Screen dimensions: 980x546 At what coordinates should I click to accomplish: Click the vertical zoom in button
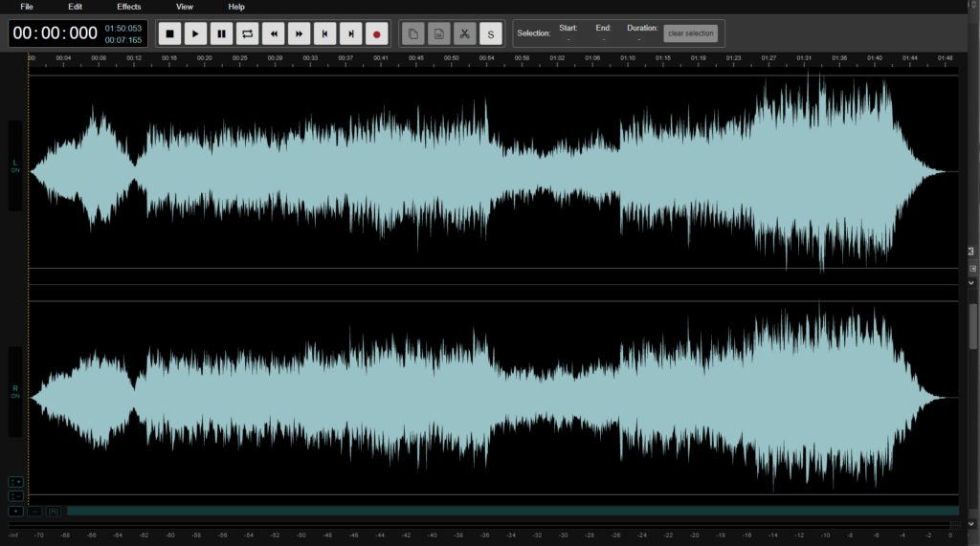pos(15,482)
